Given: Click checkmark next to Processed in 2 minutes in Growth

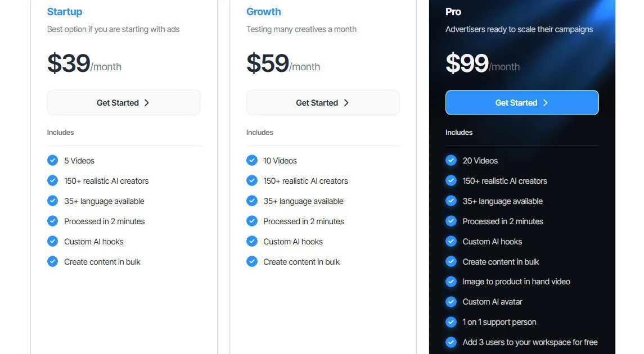Looking at the screenshot, I should [x=251, y=221].
